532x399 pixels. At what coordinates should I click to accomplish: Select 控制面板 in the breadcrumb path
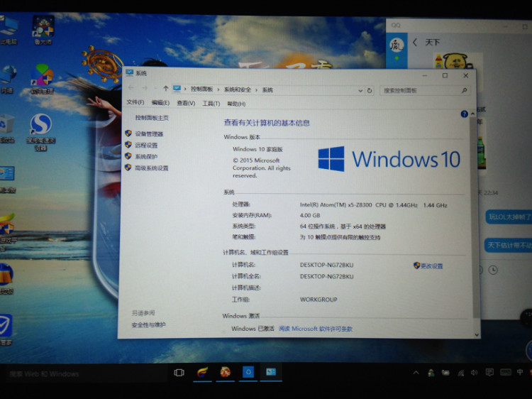tap(201, 89)
